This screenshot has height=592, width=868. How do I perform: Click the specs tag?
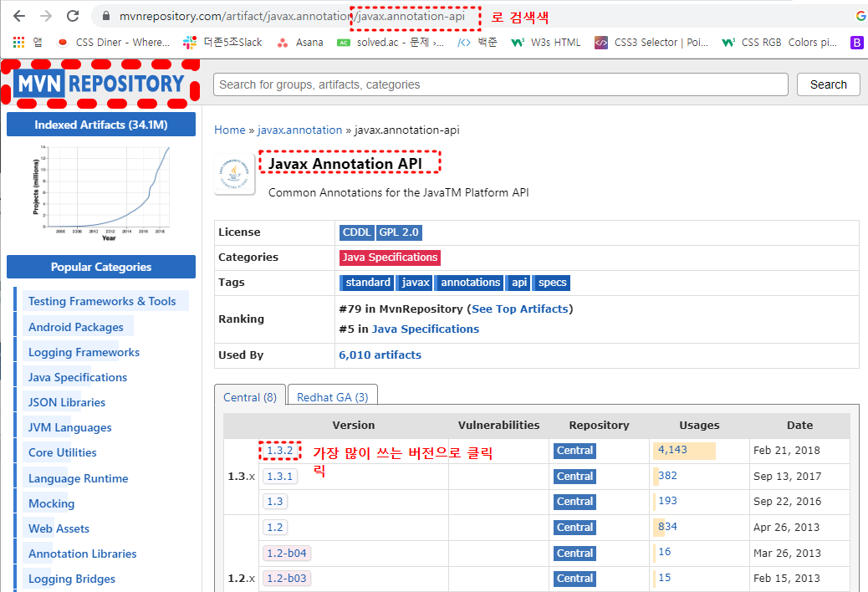551,283
